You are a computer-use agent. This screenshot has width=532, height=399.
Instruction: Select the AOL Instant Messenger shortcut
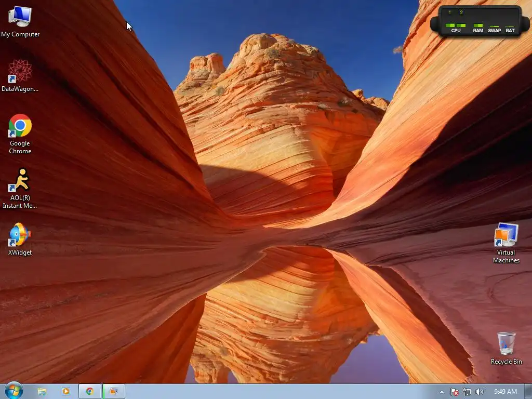20,188
